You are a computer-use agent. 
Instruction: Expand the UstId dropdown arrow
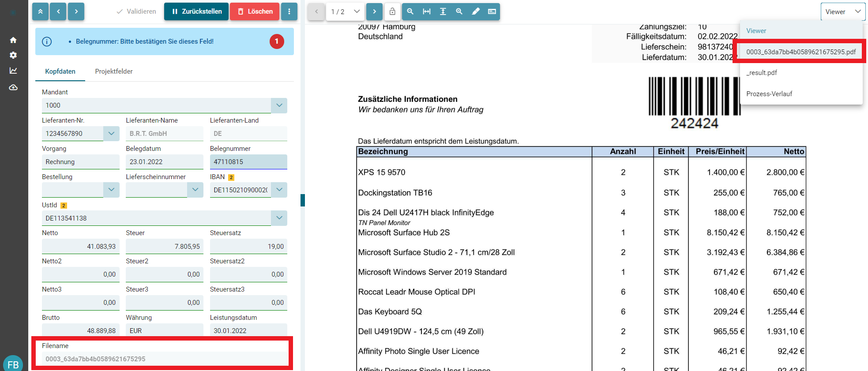(279, 218)
